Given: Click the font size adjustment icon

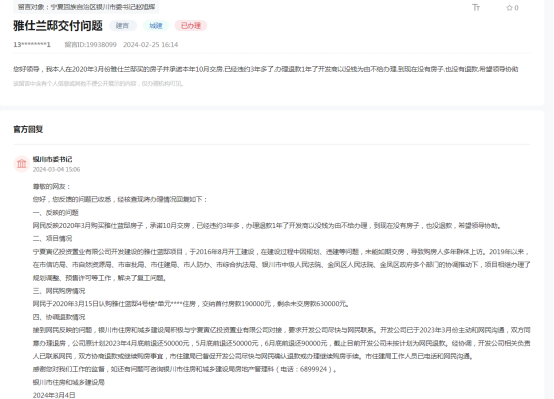Looking at the screenshot, I should (x=476, y=7).
